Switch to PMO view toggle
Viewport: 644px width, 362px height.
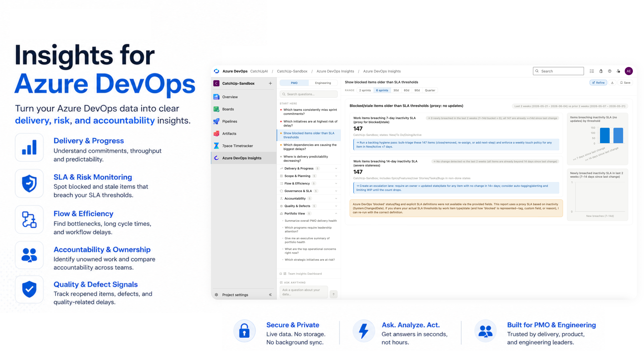tap(294, 83)
